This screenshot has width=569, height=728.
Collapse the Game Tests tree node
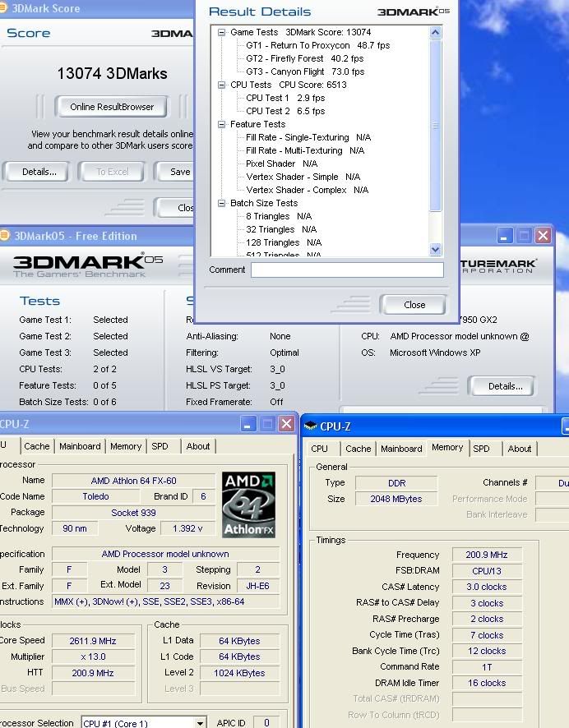point(221,33)
